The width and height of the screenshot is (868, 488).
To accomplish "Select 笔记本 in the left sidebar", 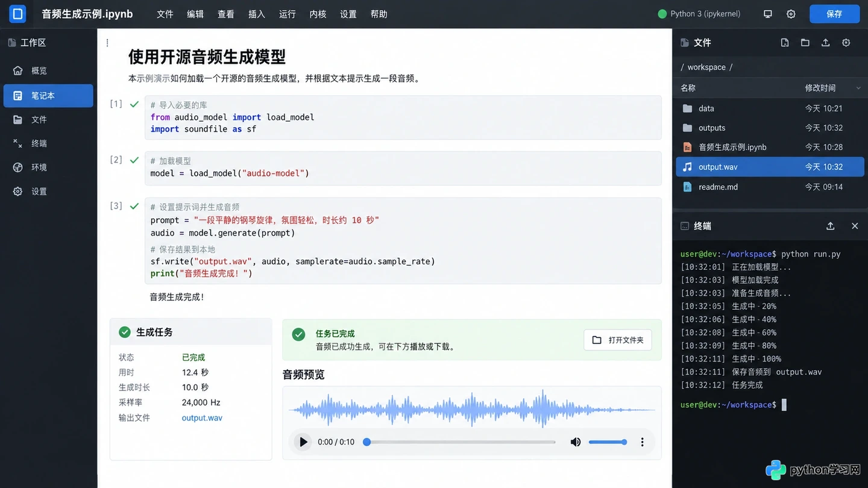I will pyautogui.click(x=48, y=95).
